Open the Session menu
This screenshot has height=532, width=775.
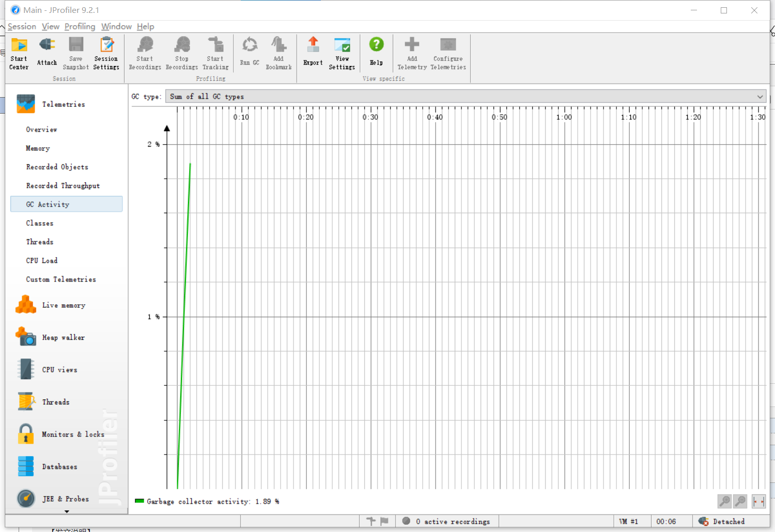click(22, 26)
